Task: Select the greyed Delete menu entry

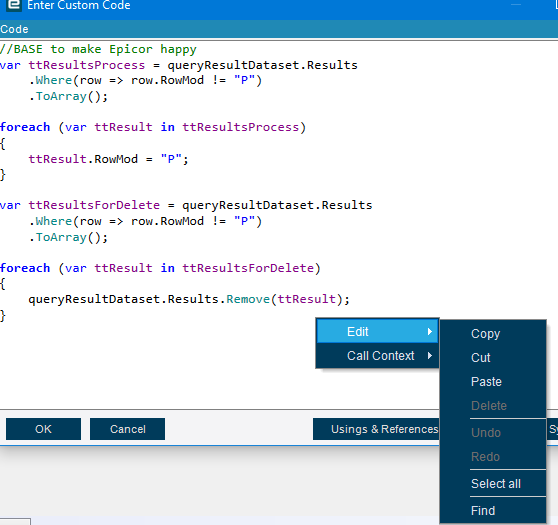Action: (x=489, y=405)
